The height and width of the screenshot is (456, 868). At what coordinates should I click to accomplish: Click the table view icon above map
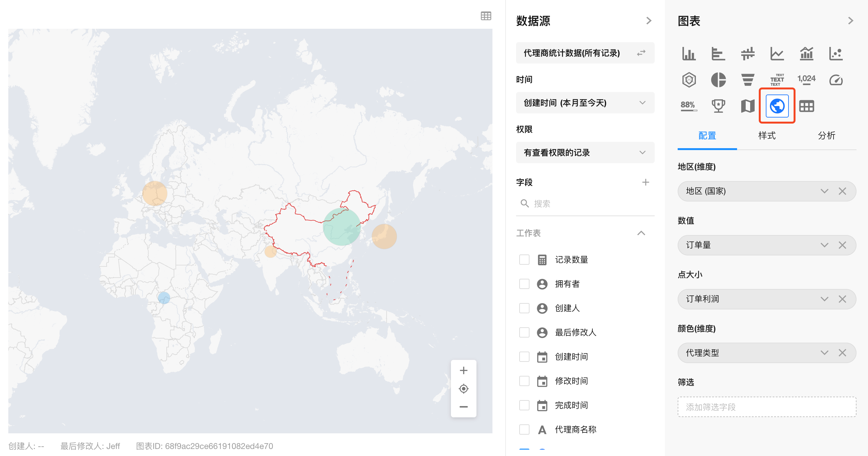485,16
